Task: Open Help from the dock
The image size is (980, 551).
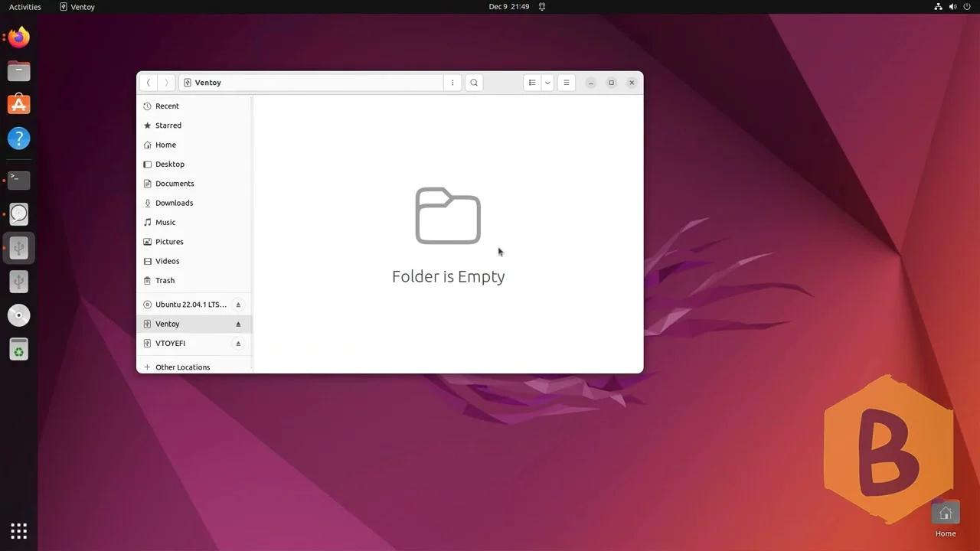Action: [x=19, y=139]
